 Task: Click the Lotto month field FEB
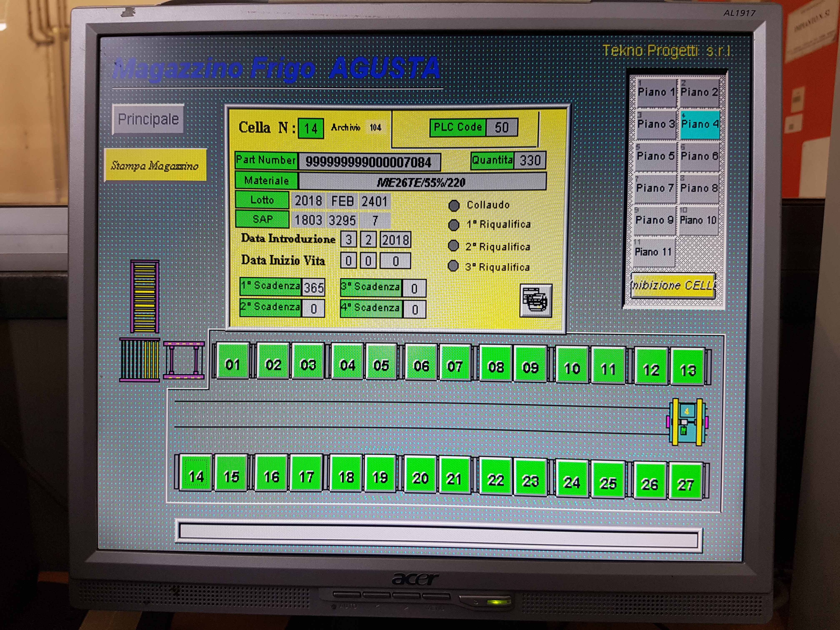tap(342, 201)
